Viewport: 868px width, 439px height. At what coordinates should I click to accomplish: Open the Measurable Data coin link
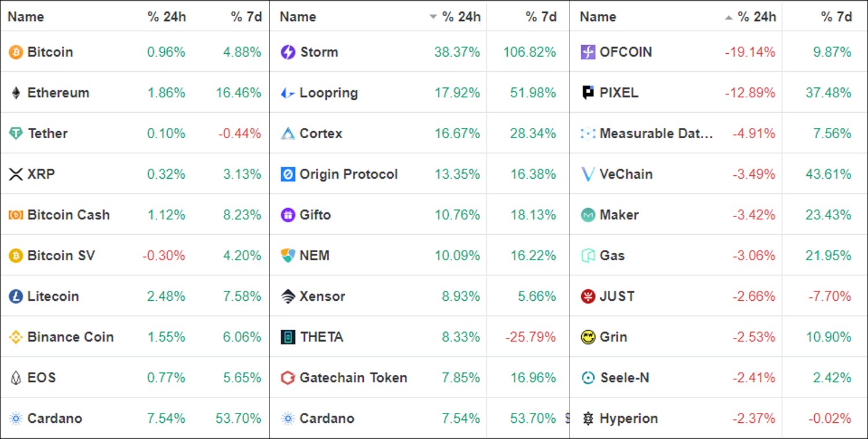pyautogui.click(x=656, y=134)
